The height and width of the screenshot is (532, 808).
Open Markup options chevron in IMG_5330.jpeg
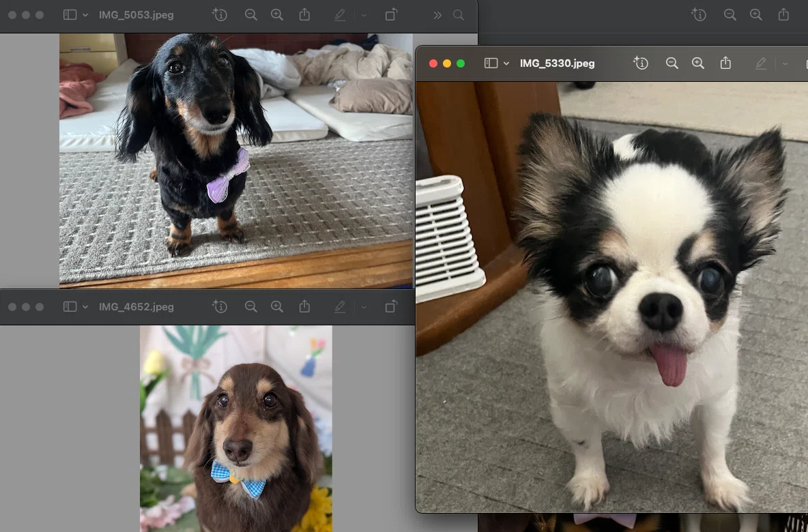[x=785, y=64]
